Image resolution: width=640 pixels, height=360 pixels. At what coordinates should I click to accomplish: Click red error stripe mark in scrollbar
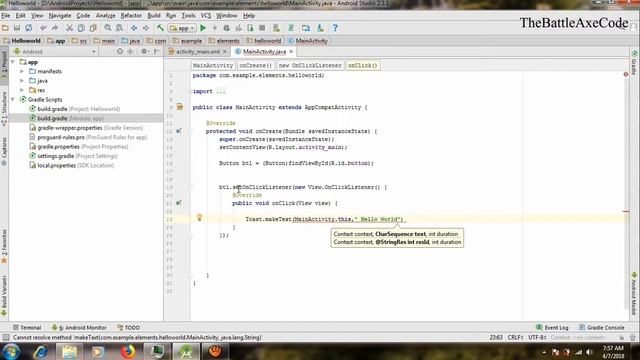click(x=626, y=211)
